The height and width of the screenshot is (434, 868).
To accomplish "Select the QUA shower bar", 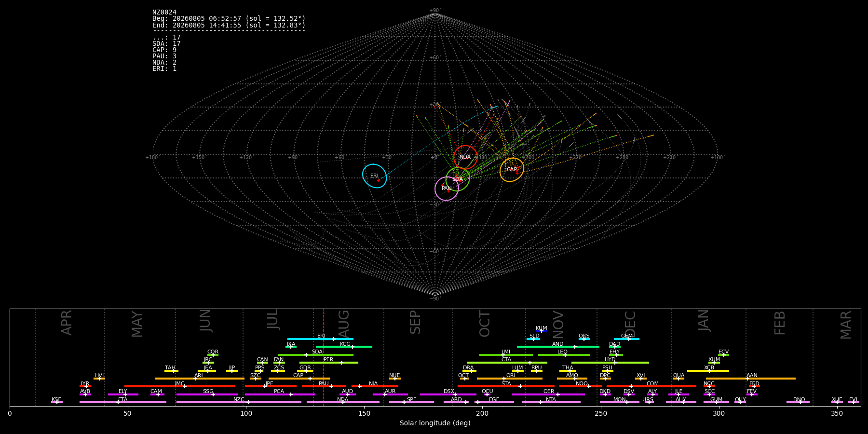I will 678,379.
